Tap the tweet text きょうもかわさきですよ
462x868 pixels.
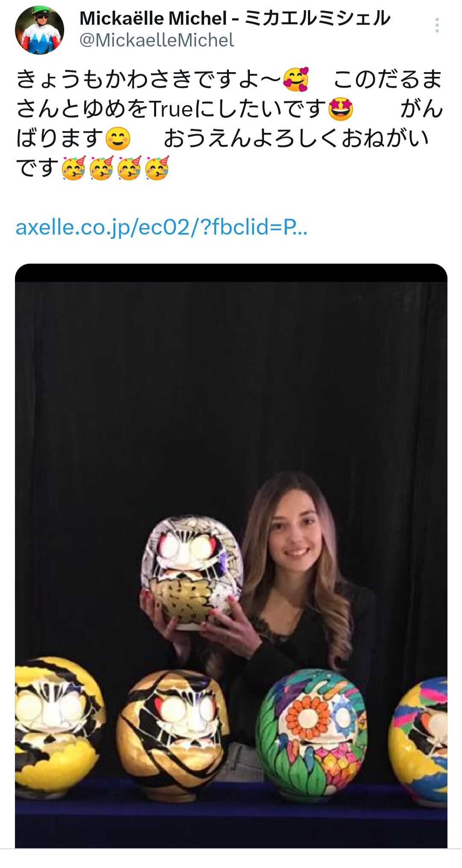(149, 79)
